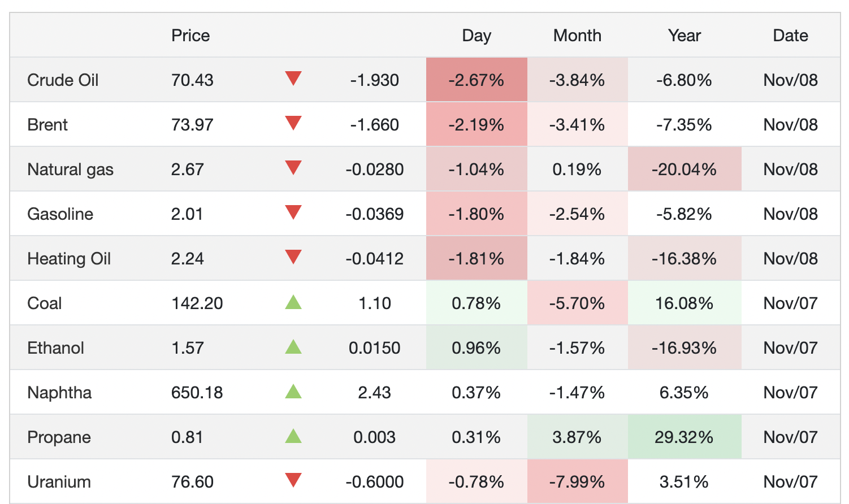Click the red down arrow for Gasoline

pyautogui.click(x=293, y=212)
